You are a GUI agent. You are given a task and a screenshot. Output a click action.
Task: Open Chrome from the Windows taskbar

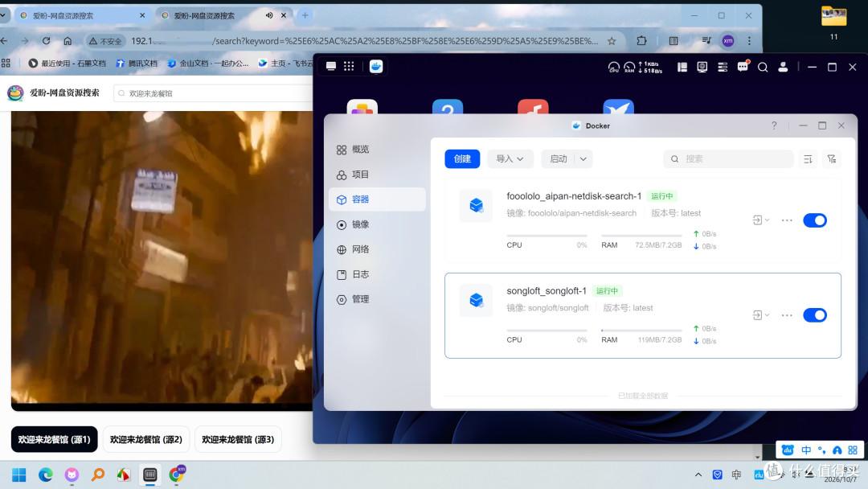pyautogui.click(x=177, y=475)
